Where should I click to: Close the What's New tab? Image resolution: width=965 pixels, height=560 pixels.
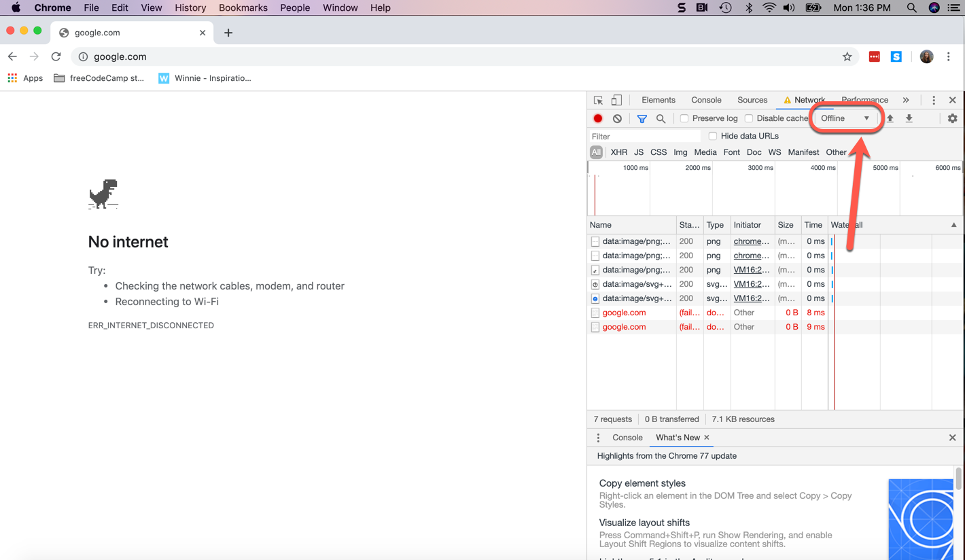707,438
